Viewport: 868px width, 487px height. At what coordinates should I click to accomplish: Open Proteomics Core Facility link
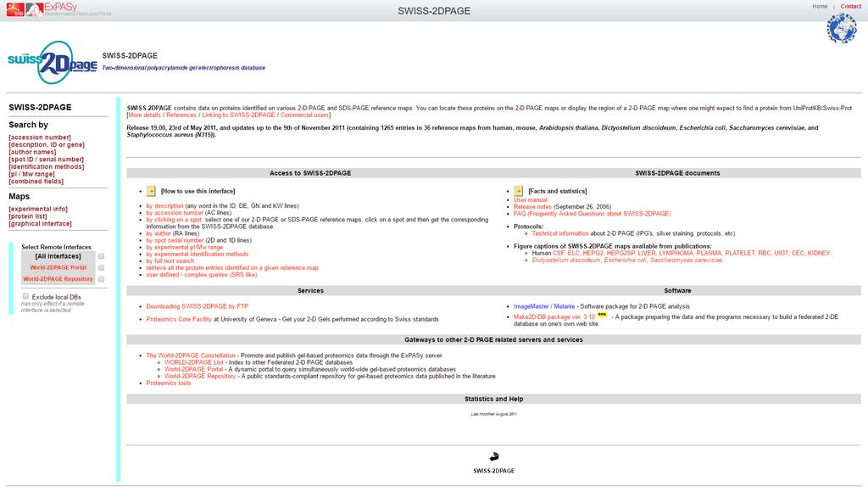(179, 320)
